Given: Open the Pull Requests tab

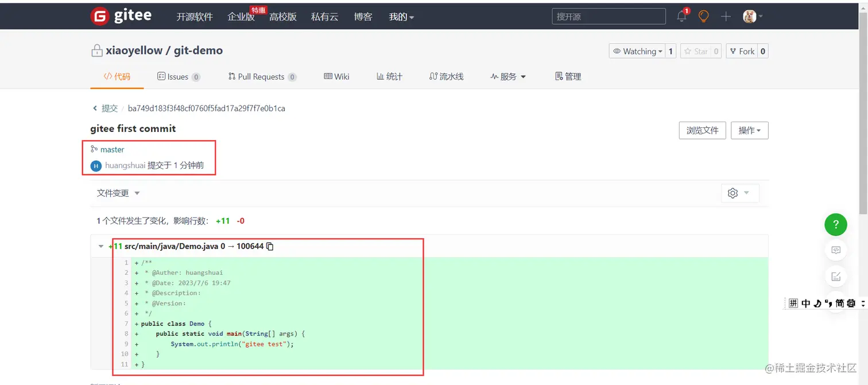Looking at the screenshot, I should point(262,76).
